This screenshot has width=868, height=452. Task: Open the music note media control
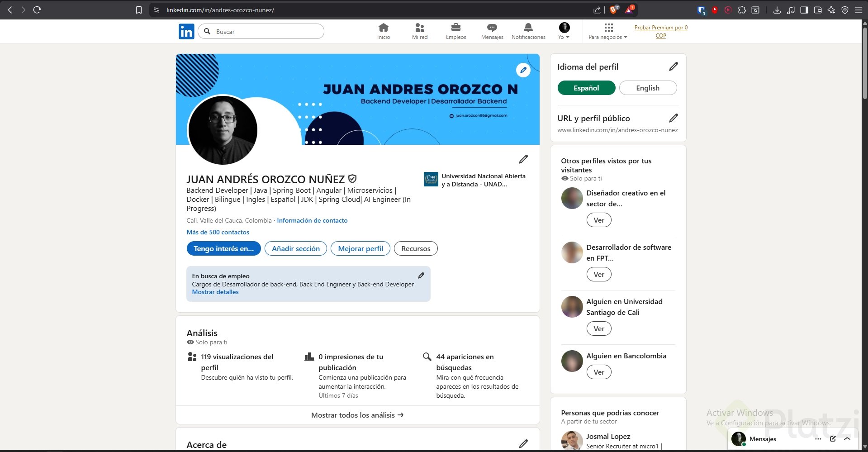[x=791, y=10]
